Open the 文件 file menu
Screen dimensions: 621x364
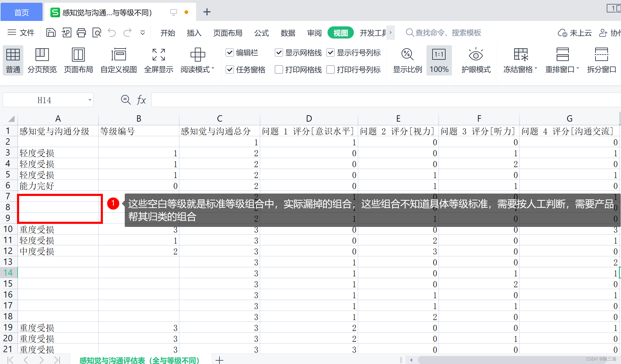(x=21, y=32)
